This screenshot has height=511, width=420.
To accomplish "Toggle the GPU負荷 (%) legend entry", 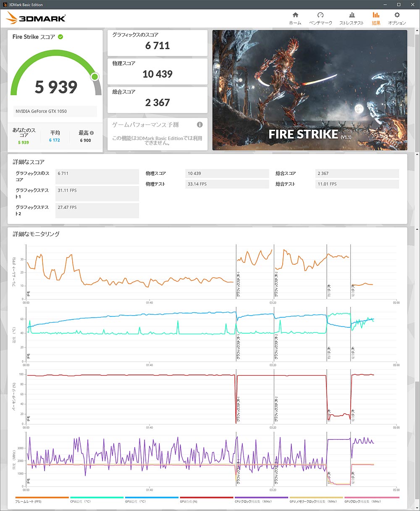I will [x=206, y=500].
